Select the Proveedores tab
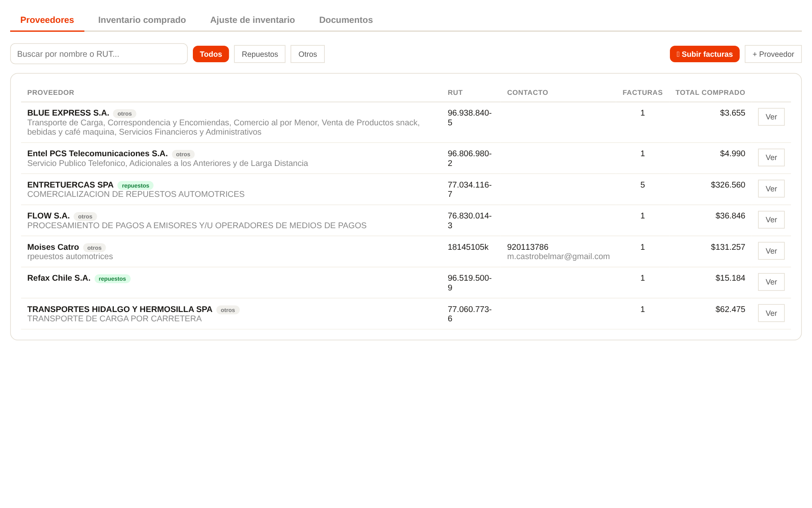Image resolution: width=812 pixels, height=508 pixels. (47, 20)
